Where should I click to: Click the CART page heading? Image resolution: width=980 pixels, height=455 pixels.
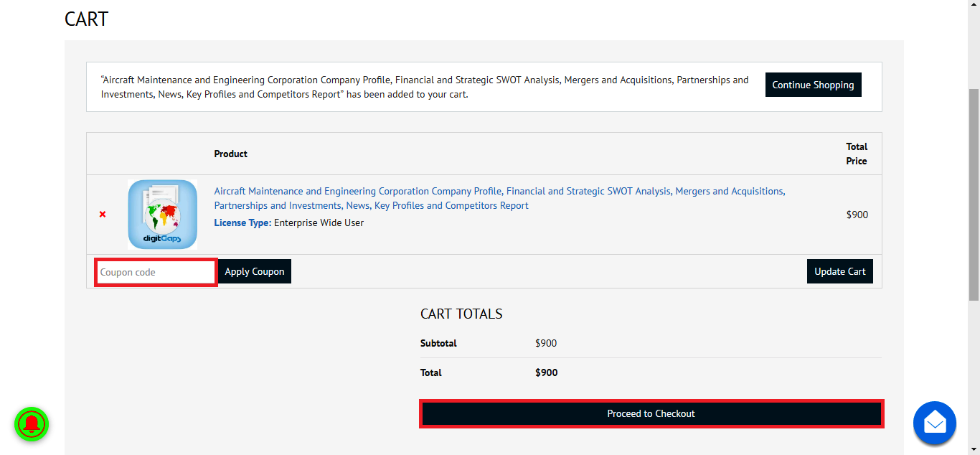coord(86,19)
